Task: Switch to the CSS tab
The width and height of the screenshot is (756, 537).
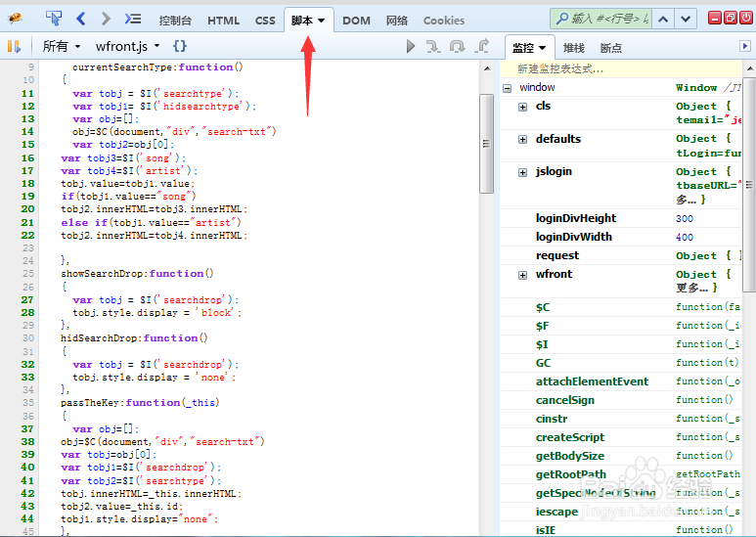Action: [265, 21]
